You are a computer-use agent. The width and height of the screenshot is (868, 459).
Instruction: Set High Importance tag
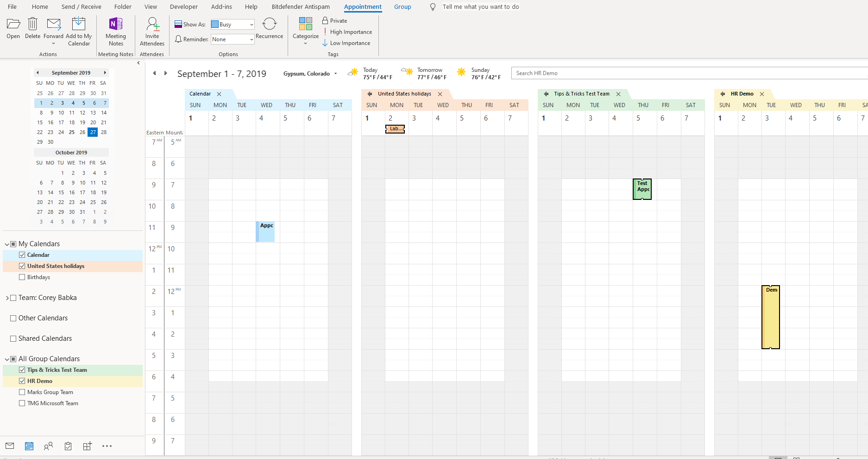click(347, 32)
